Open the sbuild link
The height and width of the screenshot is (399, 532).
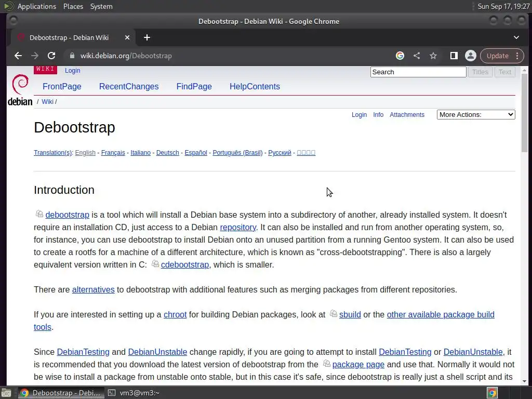click(350, 314)
